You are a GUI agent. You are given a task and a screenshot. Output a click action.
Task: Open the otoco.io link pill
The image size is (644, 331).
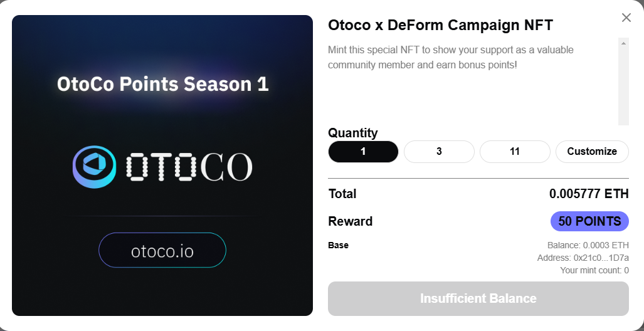[162, 251]
